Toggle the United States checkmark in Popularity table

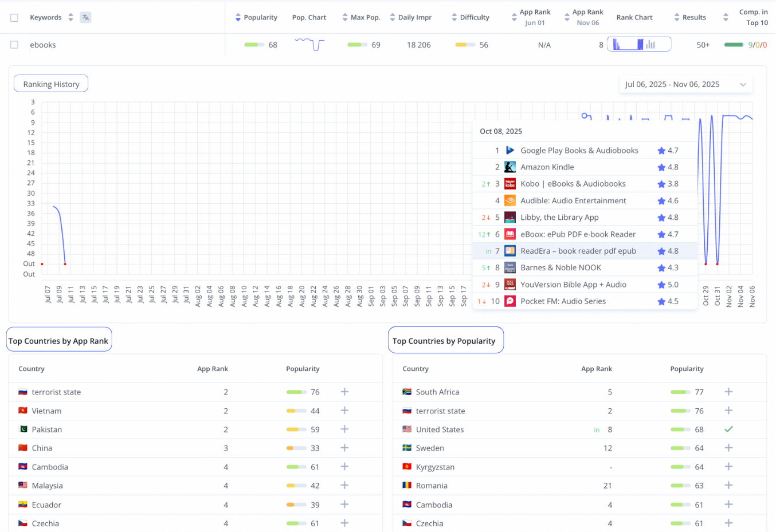pyautogui.click(x=728, y=429)
